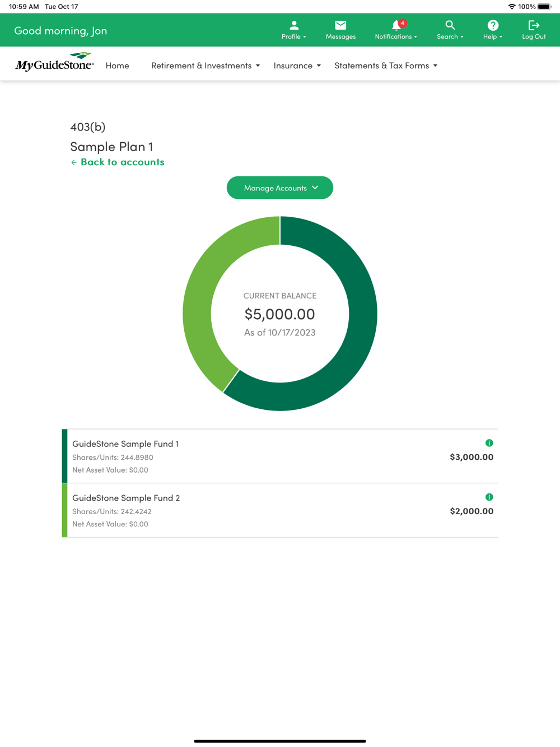The width and height of the screenshot is (560, 747).
Task: Open the Messages envelope icon
Action: (340, 25)
